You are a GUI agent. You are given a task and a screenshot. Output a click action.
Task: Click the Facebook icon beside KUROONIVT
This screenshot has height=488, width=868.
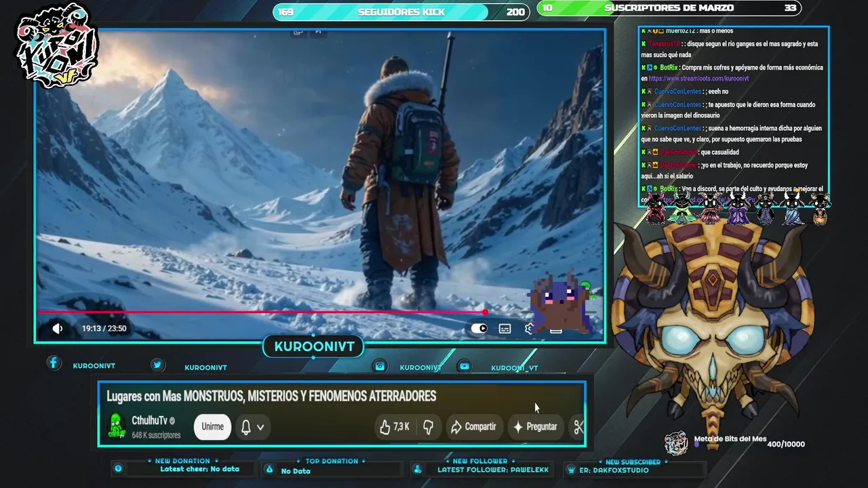54,363
